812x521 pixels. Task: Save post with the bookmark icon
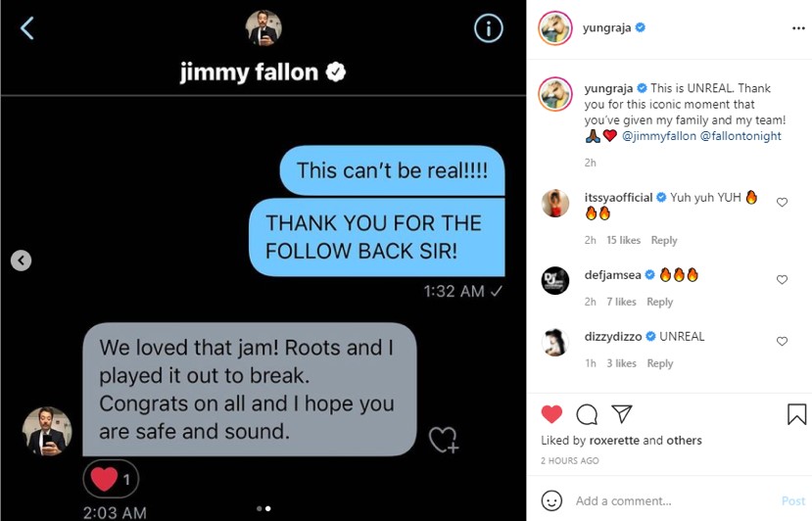click(x=796, y=414)
